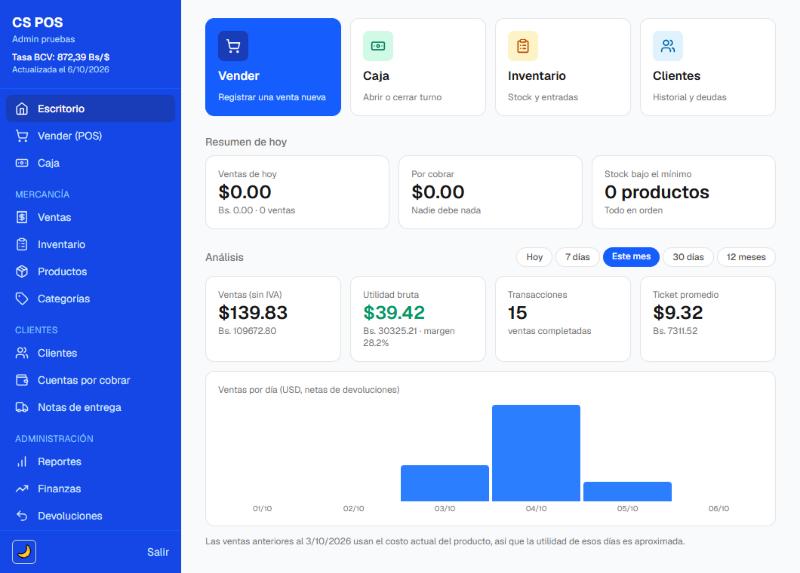This screenshot has height=573, width=800.
Task: Click Salir to log out
Action: 158,552
